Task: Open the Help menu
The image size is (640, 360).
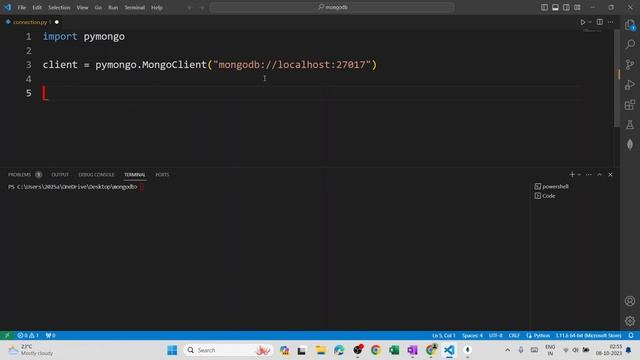Action: (x=157, y=7)
